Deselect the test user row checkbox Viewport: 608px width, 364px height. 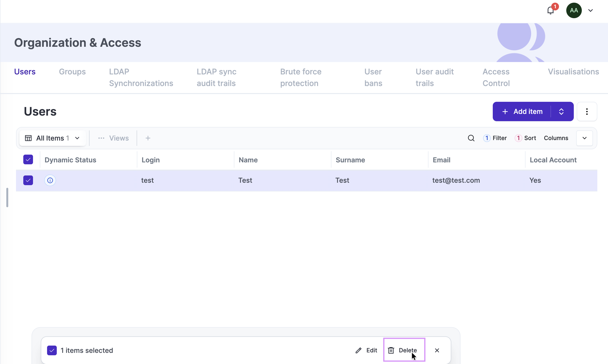coord(28,180)
